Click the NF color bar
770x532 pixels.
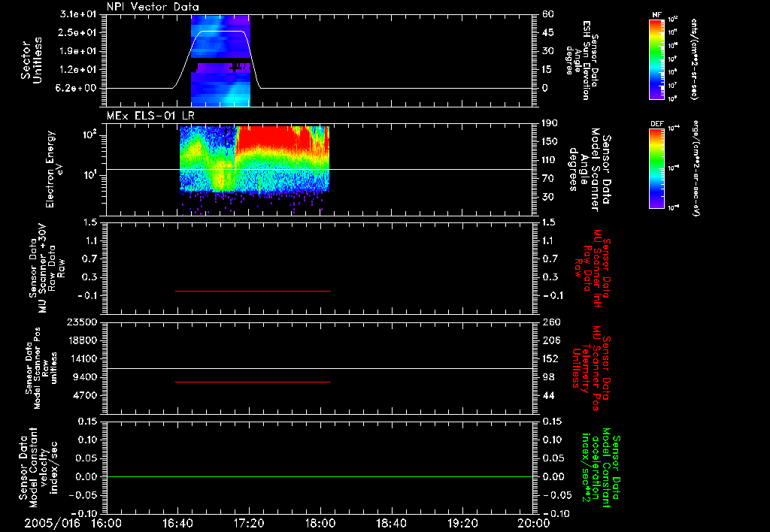(x=657, y=59)
